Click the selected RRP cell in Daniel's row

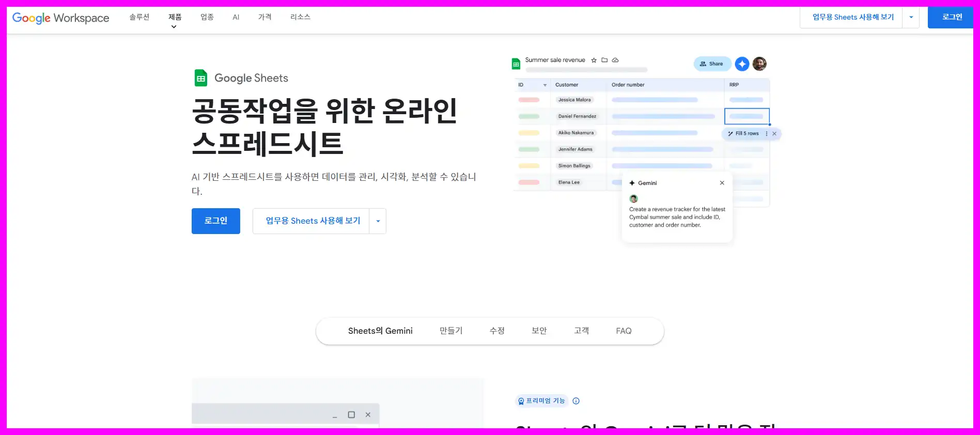[747, 116]
